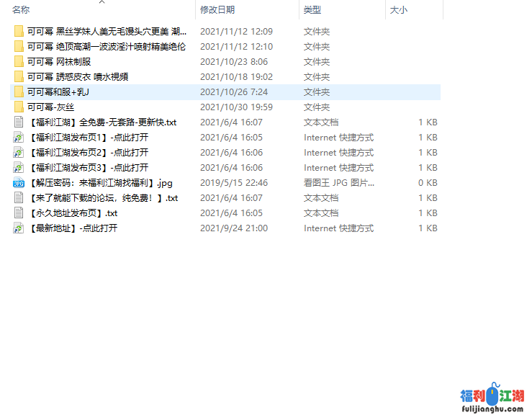Sort files by 名称 column header
532x420 pixels.
coord(22,10)
